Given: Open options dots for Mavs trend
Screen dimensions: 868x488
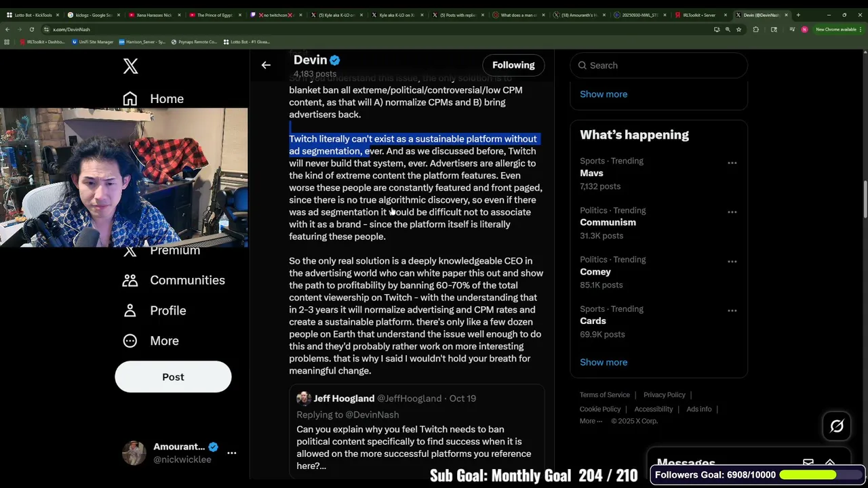Looking at the screenshot, I should [x=732, y=163].
